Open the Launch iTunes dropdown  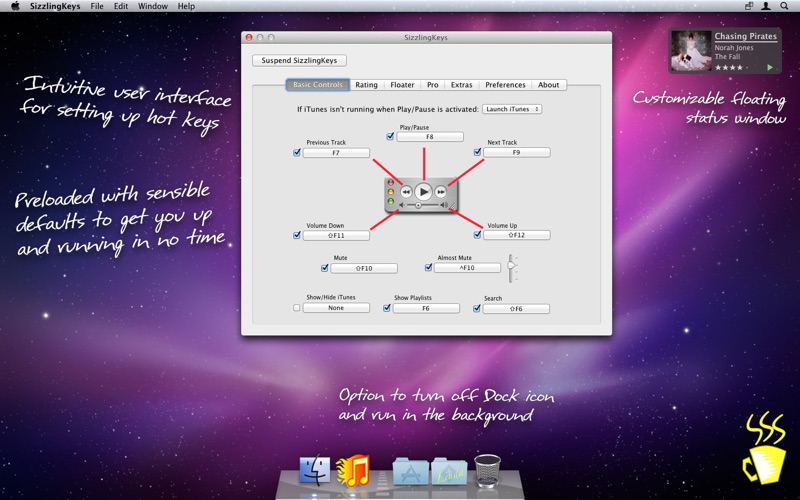512,109
